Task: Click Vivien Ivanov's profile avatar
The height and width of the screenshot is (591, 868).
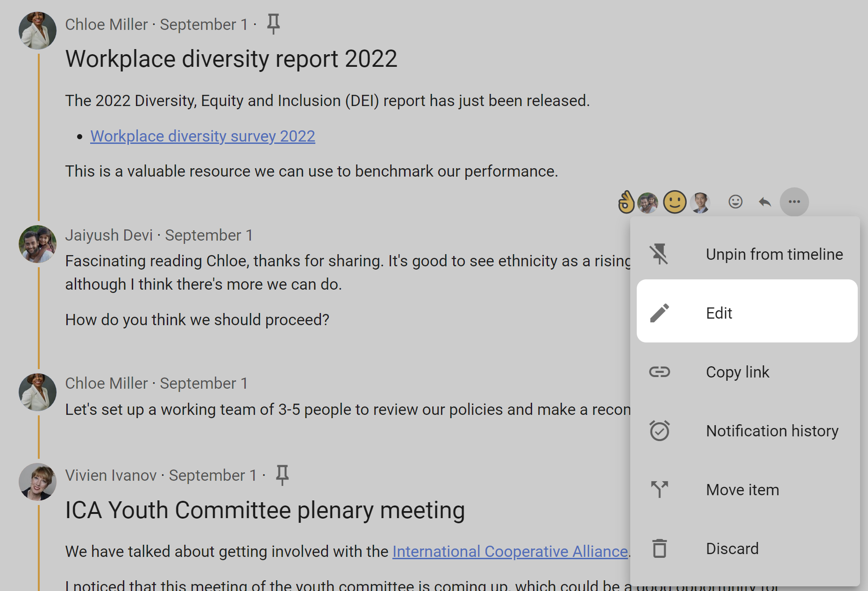Action: pyautogui.click(x=37, y=482)
